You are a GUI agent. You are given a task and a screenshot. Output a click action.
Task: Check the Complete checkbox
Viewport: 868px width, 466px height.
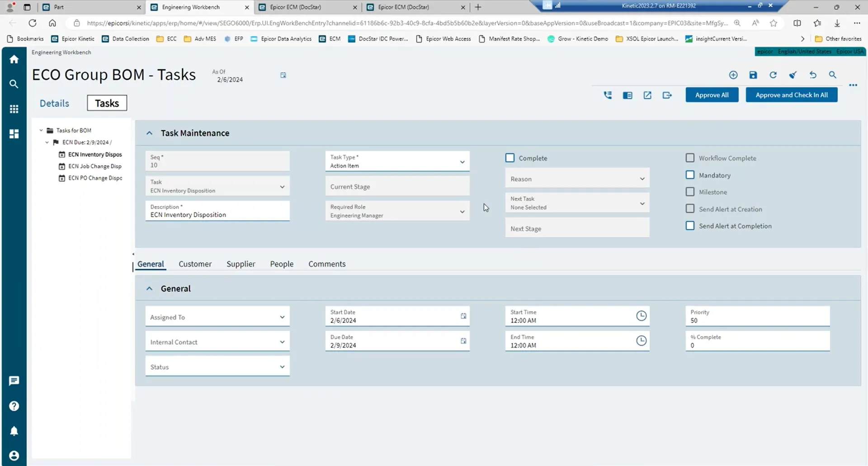click(x=510, y=158)
